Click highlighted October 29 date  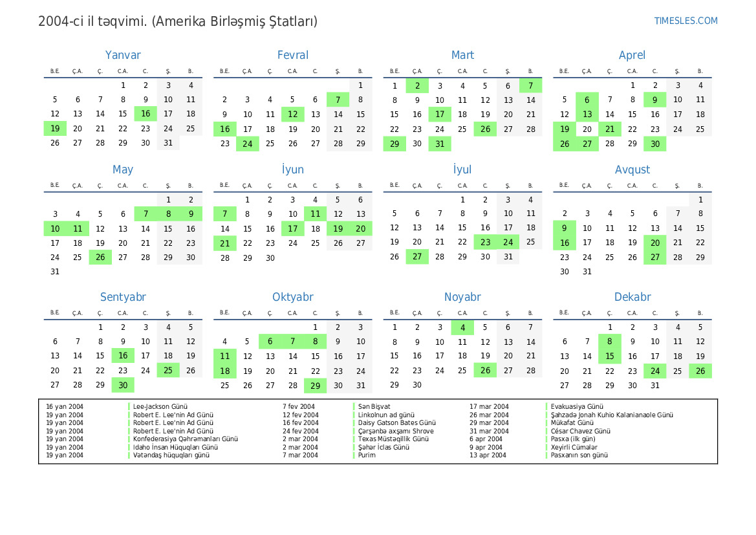(x=315, y=385)
